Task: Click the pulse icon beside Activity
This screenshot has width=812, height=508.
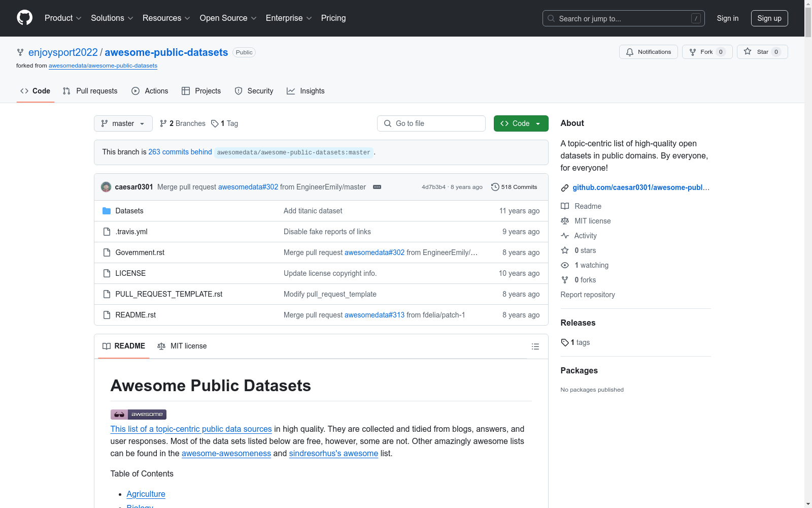Action: (565, 236)
